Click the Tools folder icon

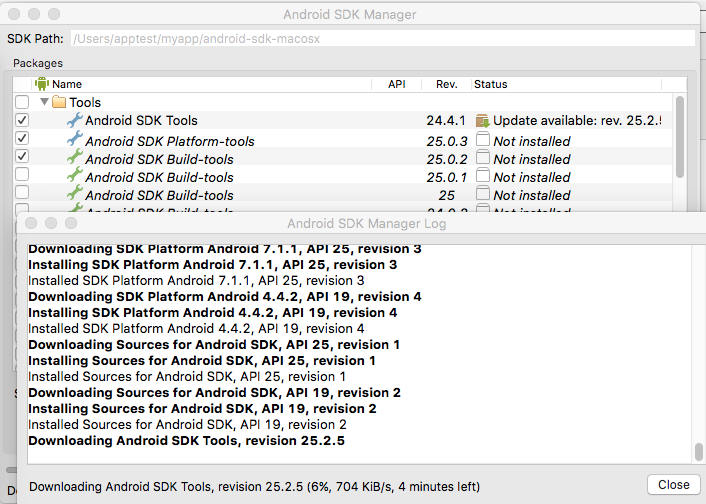59,102
